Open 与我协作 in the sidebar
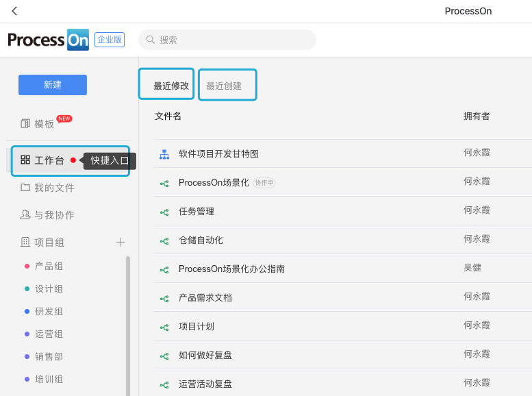Viewport: 532px width, 396px height. click(47, 215)
